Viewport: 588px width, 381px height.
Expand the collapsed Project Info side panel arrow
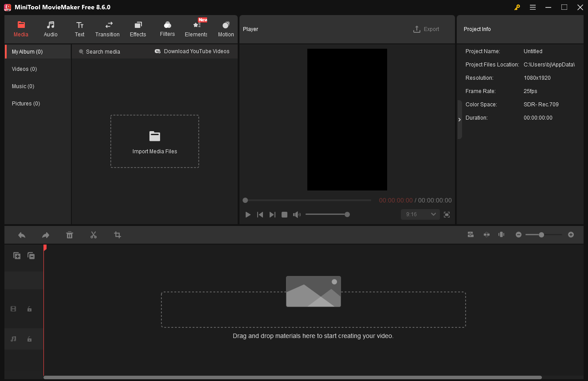coord(459,119)
